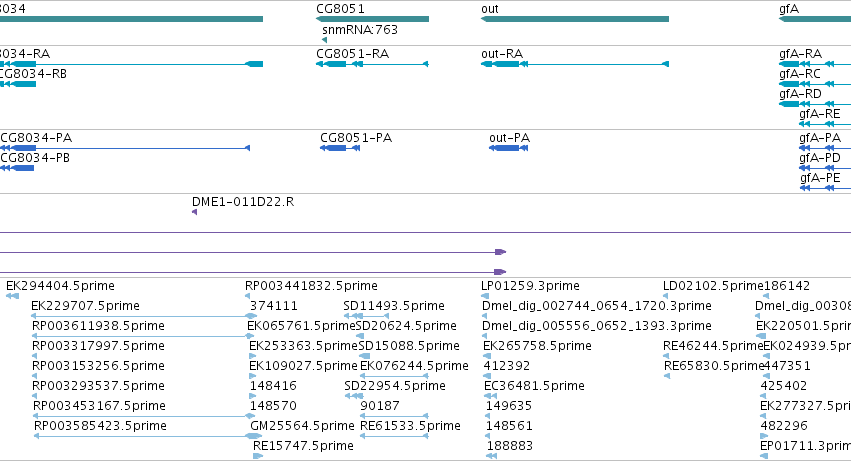Viewport: 851px width, 461px height.
Task: Click the RE61533.5prime EST label
Action: tap(410, 426)
